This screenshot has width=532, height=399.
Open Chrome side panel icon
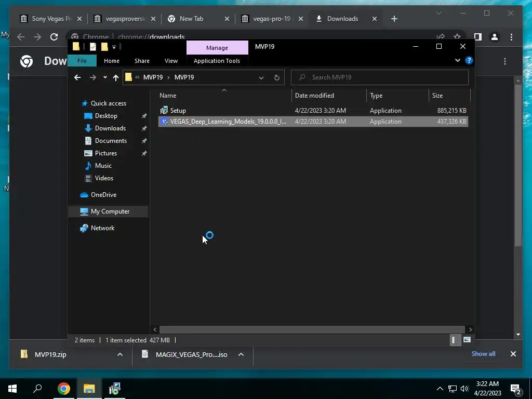click(x=478, y=37)
